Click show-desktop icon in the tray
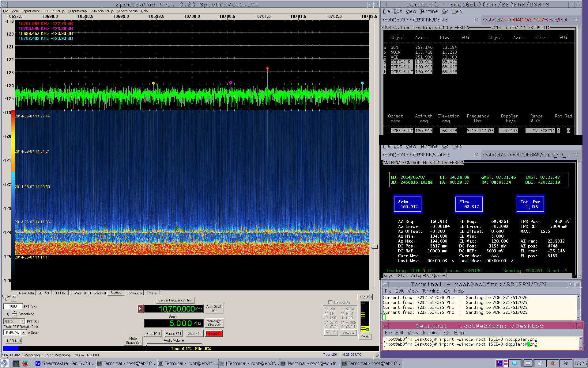588x368 pixels. tap(527, 363)
